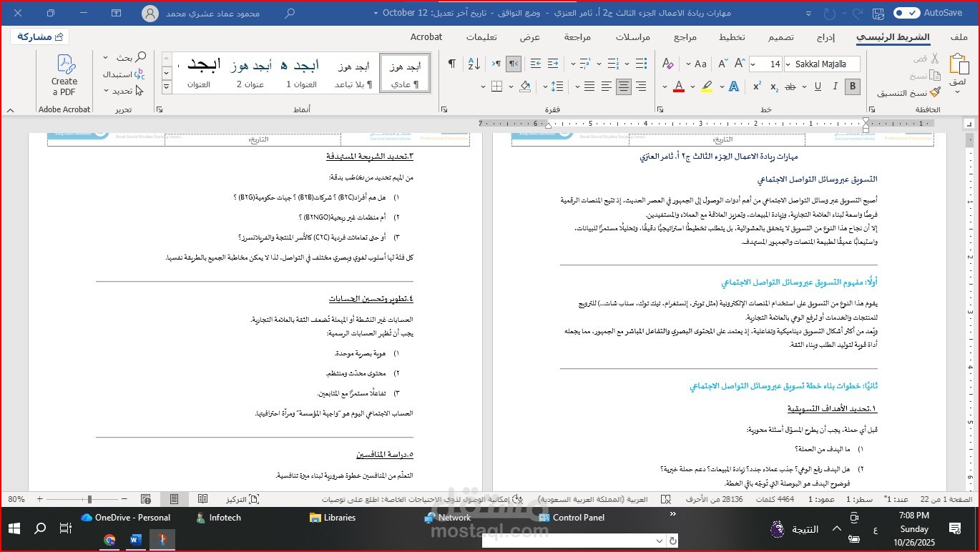The width and height of the screenshot is (980, 552).
Task: Click the Shading paint bucket
Action: tap(525, 87)
